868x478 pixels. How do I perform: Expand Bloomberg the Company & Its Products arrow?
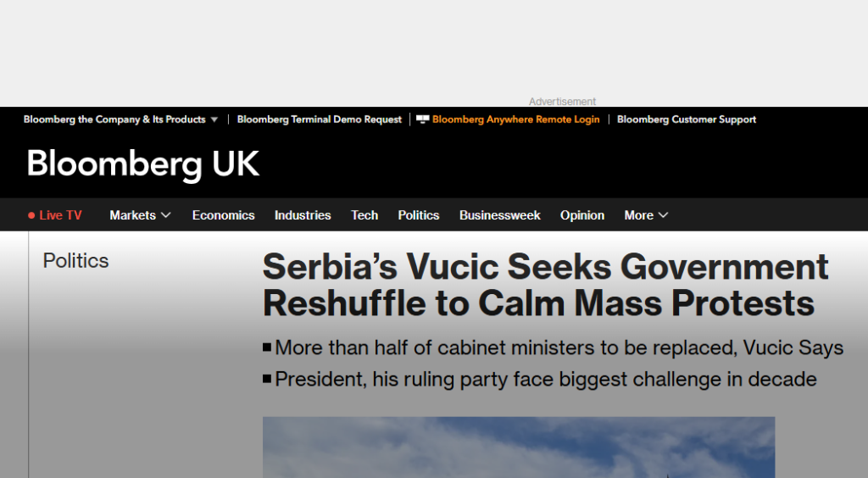tap(214, 120)
